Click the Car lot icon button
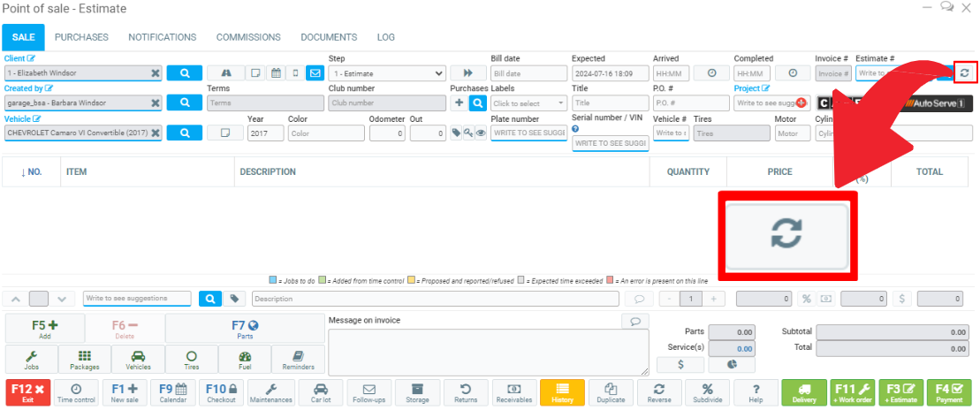This screenshot has height=410, width=980. (321, 392)
